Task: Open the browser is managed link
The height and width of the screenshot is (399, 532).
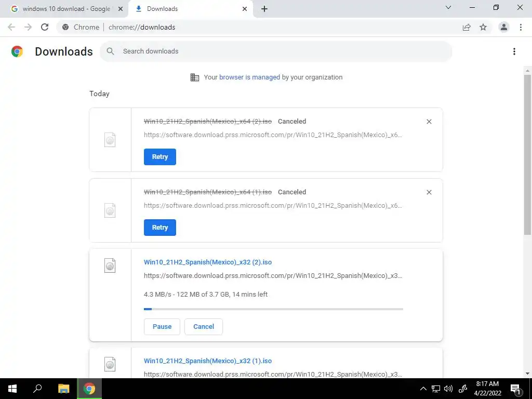Action: pyautogui.click(x=249, y=77)
